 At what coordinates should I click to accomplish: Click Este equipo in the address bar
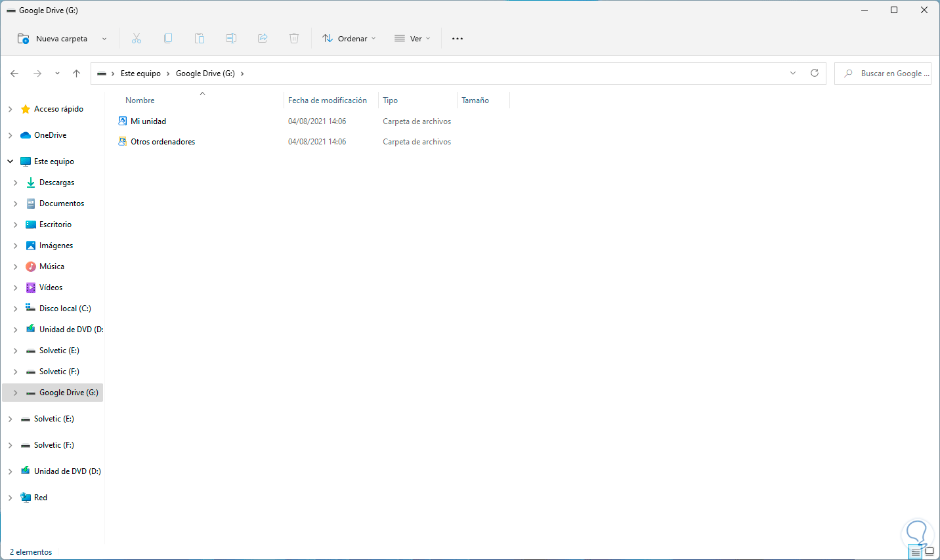(x=140, y=74)
